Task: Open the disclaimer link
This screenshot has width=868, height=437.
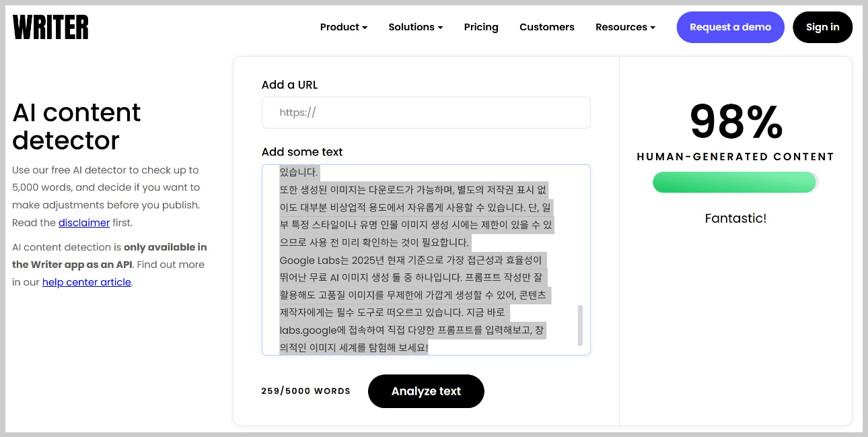Action: coord(83,222)
